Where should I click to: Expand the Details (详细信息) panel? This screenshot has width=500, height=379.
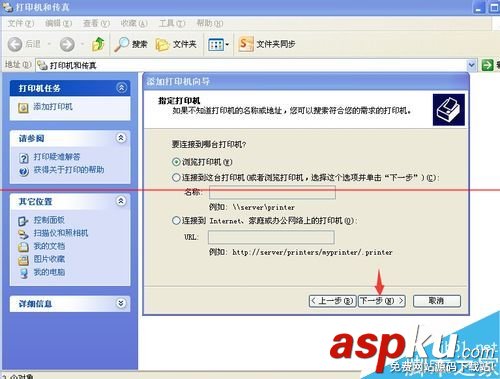point(121,303)
